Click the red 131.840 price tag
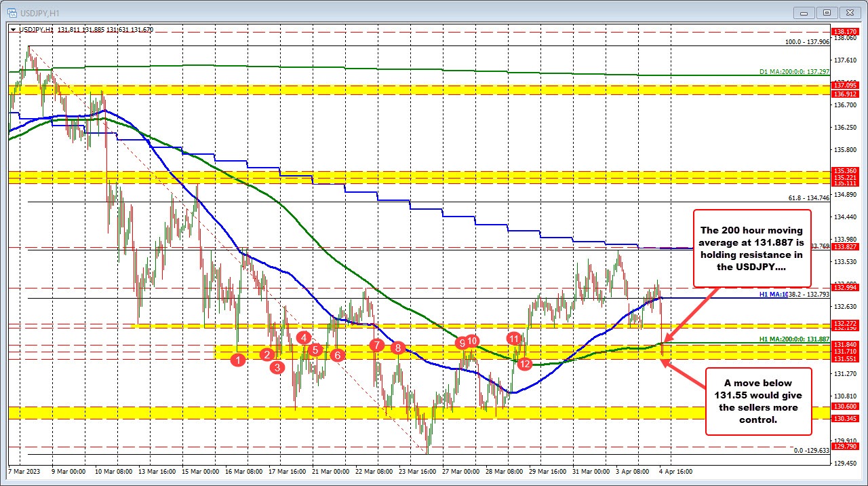868x486 pixels. pos(846,344)
